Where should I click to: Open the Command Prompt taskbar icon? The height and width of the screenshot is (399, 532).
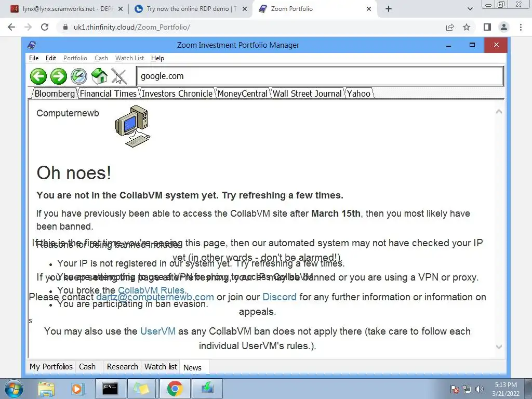point(110,389)
